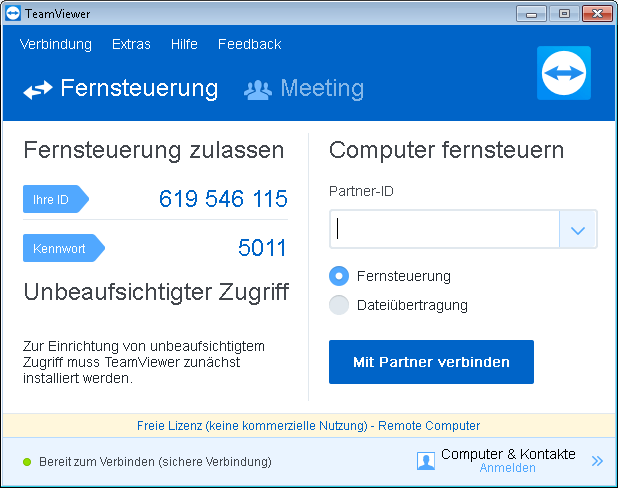Click the Ihre ID label badge
Image resolution: width=618 pixels, height=488 pixels.
coord(56,199)
